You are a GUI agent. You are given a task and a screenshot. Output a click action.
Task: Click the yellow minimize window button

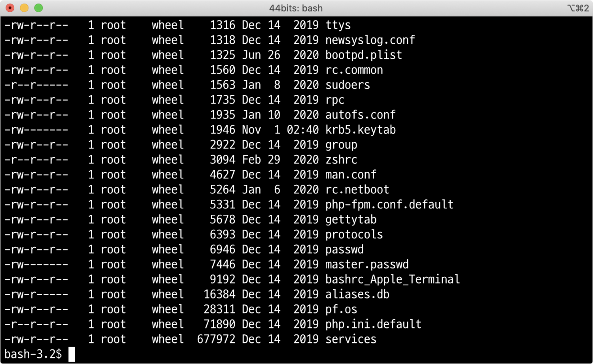click(x=24, y=8)
